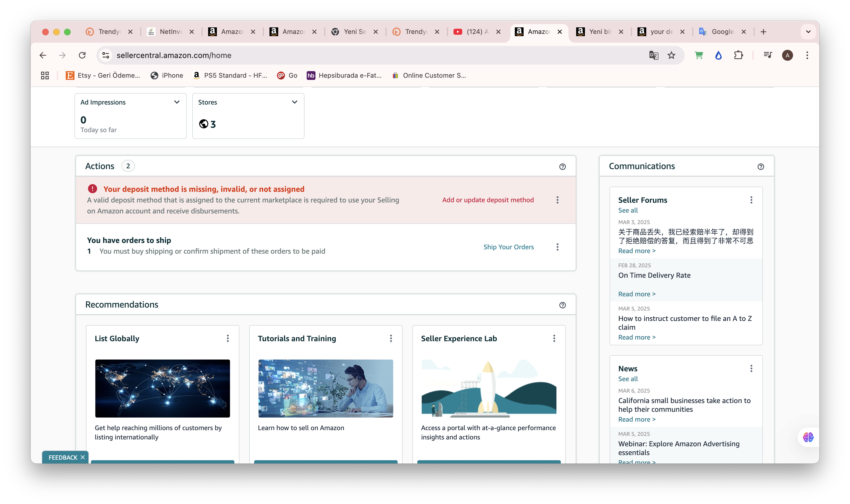Read more on A to Z claim post

637,337
